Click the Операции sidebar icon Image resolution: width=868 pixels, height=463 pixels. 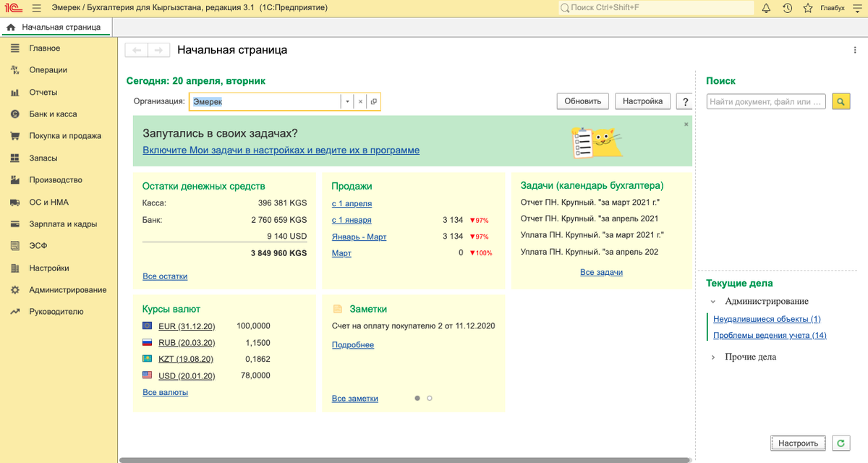pyautogui.click(x=14, y=70)
